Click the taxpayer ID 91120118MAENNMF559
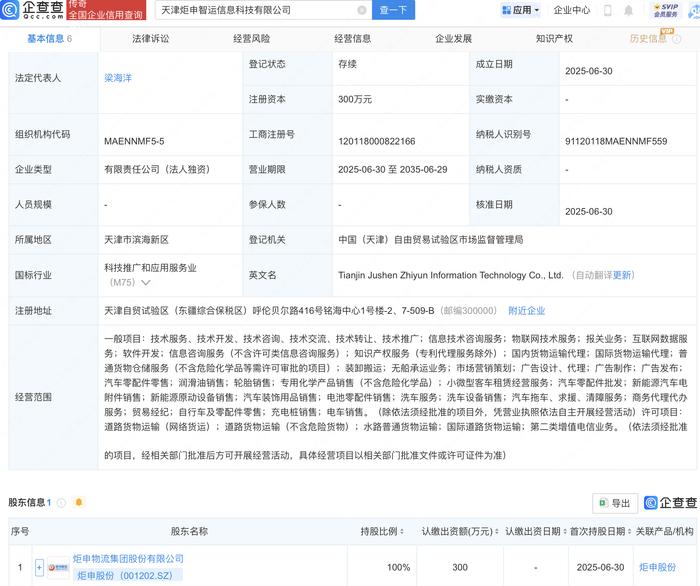Image resolution: width=700 pixels, height=586 pixels. 616,141
